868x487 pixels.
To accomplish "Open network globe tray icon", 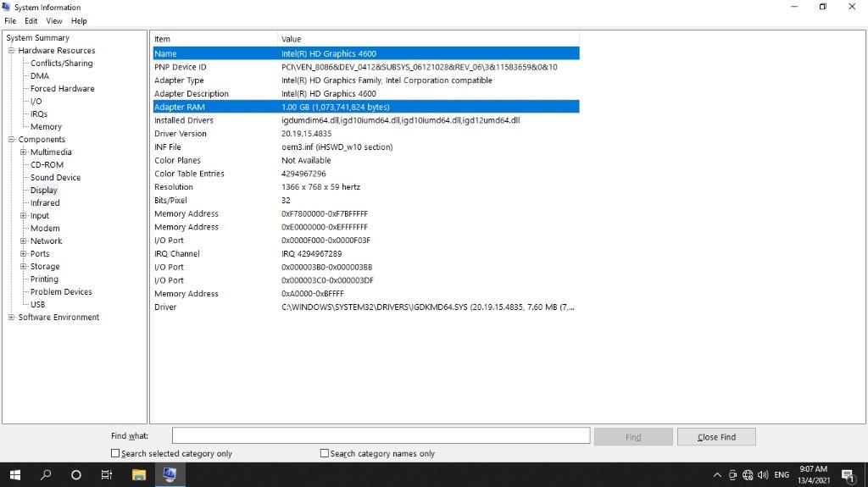I will point(748,475).
